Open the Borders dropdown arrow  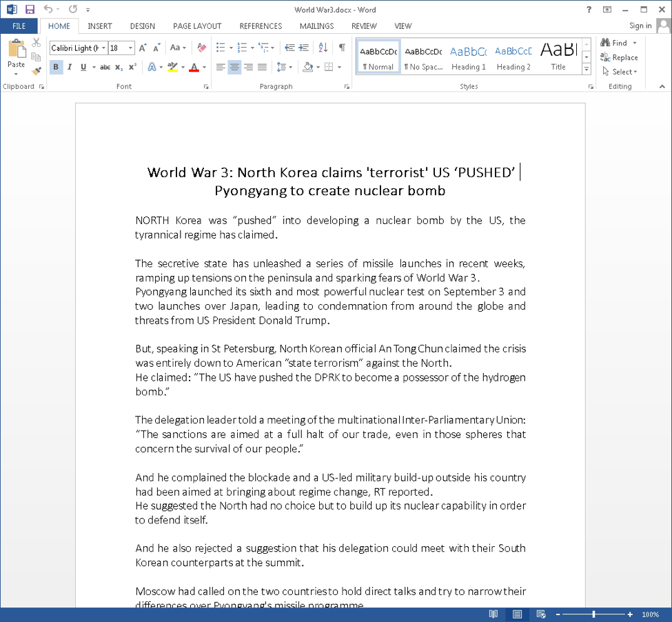click(339, 68)
